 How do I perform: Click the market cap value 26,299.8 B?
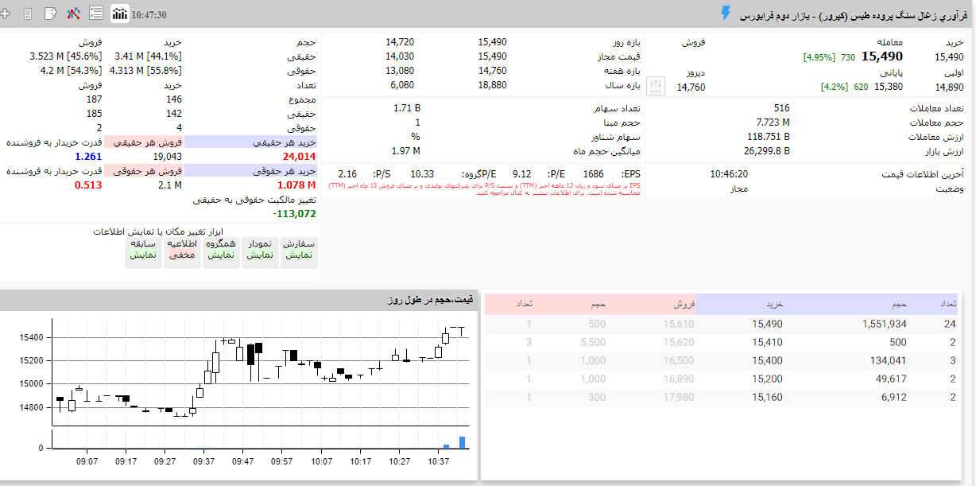[767, 150]
